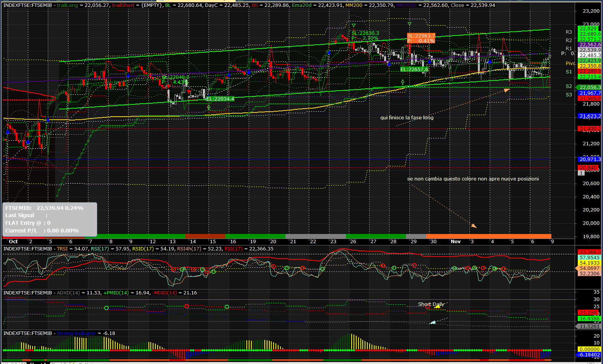The width and height of the screenshot is (603, 364).
Task: Click the green EL:22657.6 entry label
Action: click(x=414, y=70)
